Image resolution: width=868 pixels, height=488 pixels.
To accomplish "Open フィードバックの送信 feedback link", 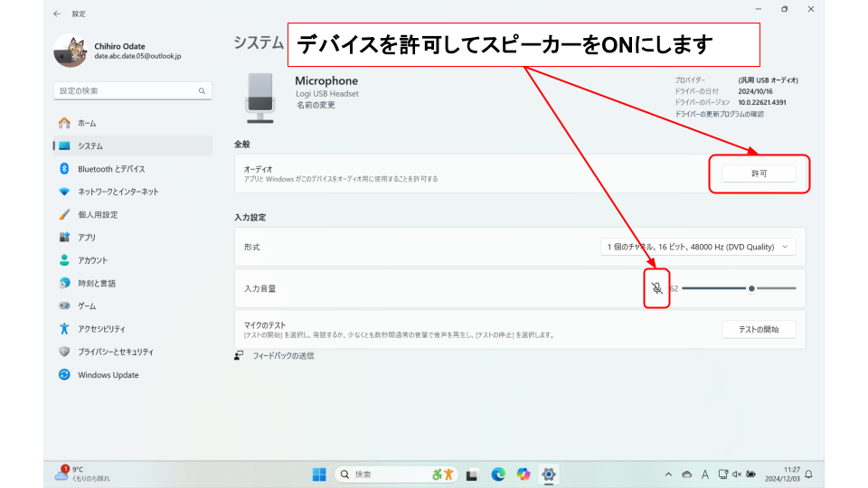I will pyautogui.click(x=282, y=355).
